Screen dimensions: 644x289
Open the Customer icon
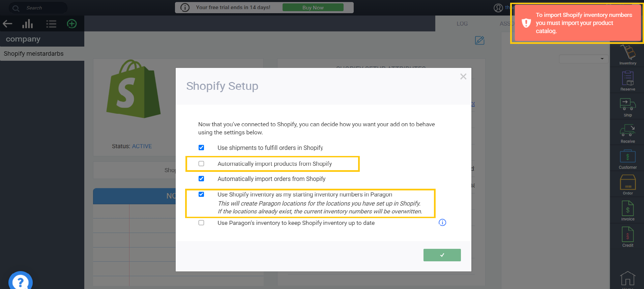(x=627, y=159)
